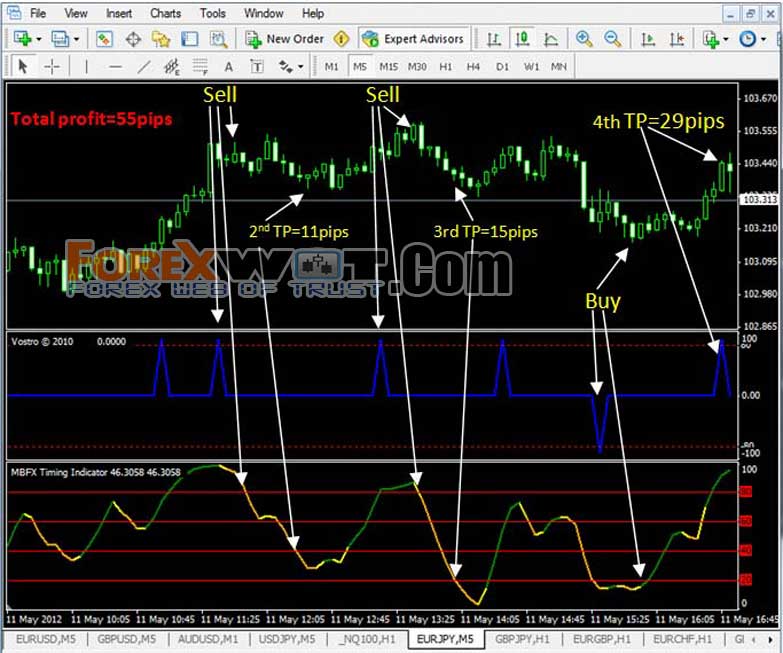Select the vertical line drawing tool
783x653 pixels.
(x=86, y=66)
